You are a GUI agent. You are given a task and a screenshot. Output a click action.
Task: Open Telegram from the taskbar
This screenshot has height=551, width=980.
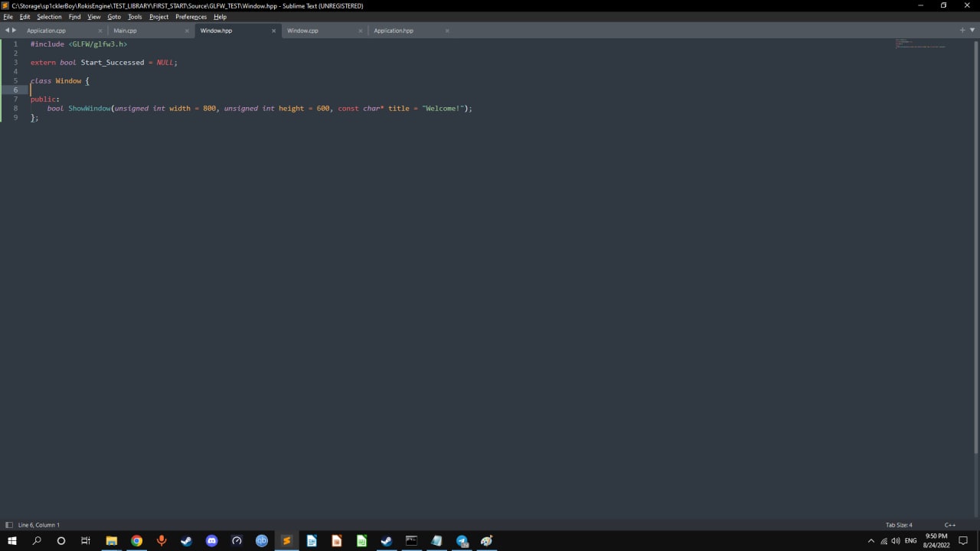click(462, 540)
